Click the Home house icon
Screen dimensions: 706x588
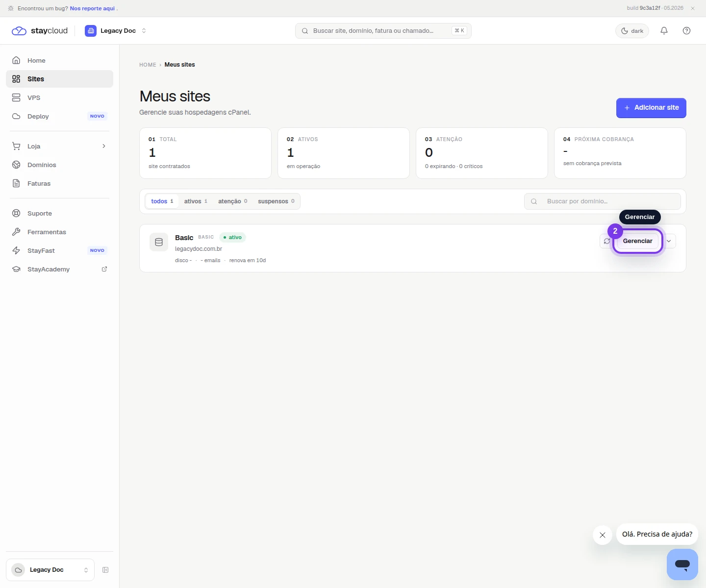pyautogui.click(x=16, y=60)
